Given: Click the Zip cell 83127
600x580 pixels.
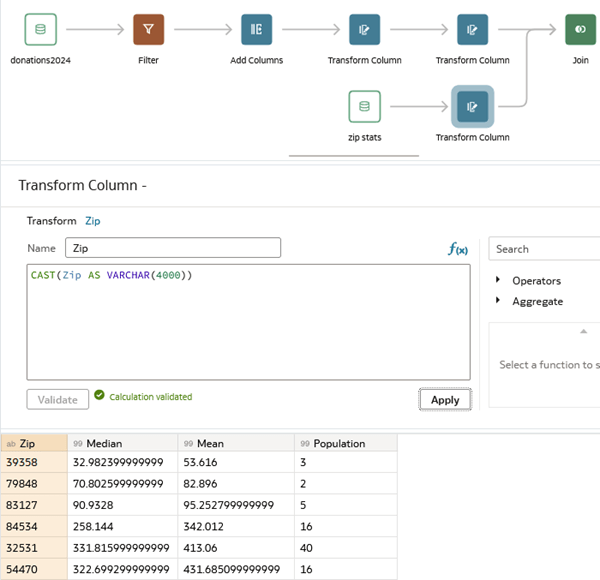Looking at the screenshot, I should [34, 505].
